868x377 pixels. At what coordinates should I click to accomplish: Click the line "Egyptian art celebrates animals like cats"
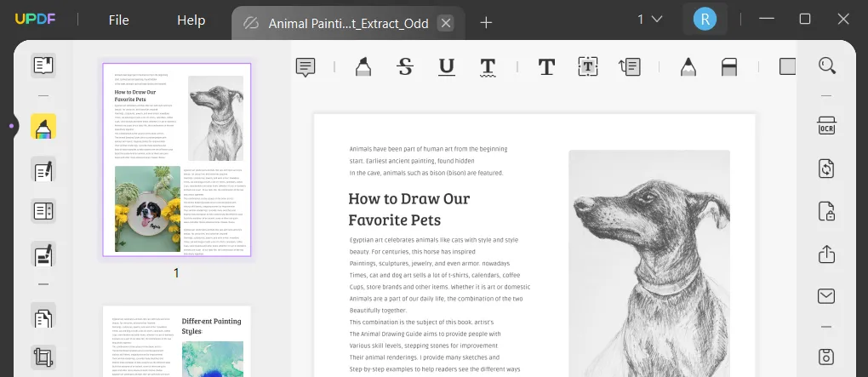pos(434,240)
